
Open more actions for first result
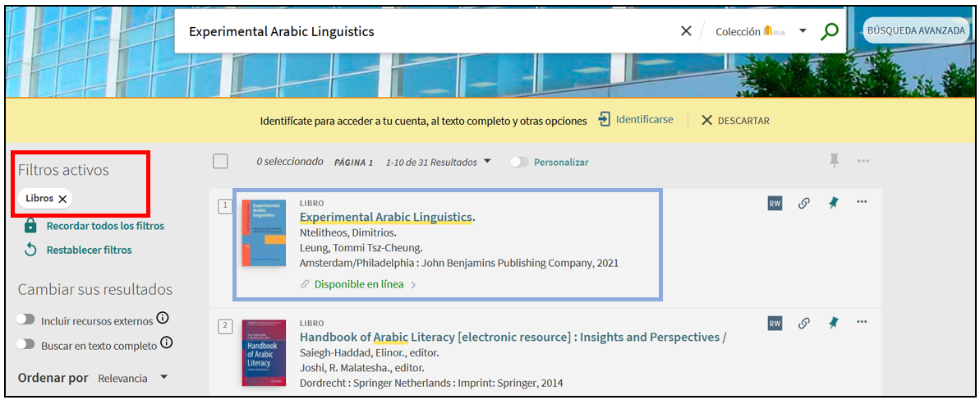click(862, 202)
